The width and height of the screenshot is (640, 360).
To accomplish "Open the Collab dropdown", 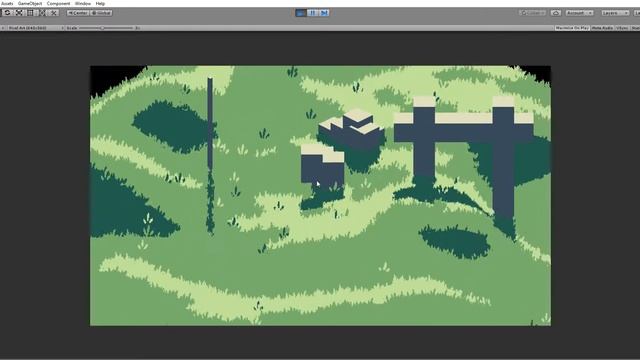I will coord(532,13).
